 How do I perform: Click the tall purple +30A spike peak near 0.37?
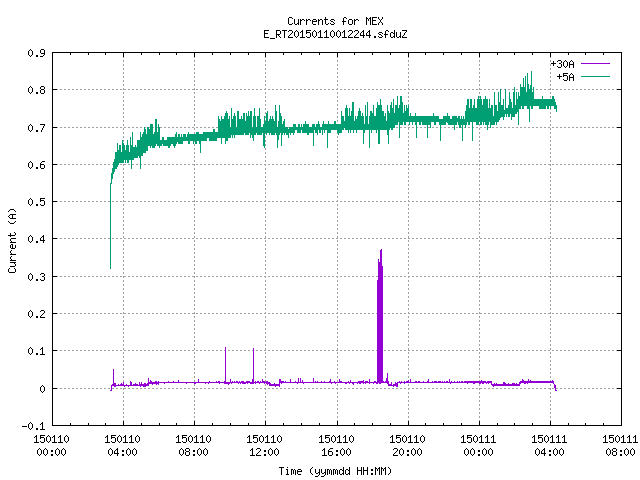click(x=381, y=251)
